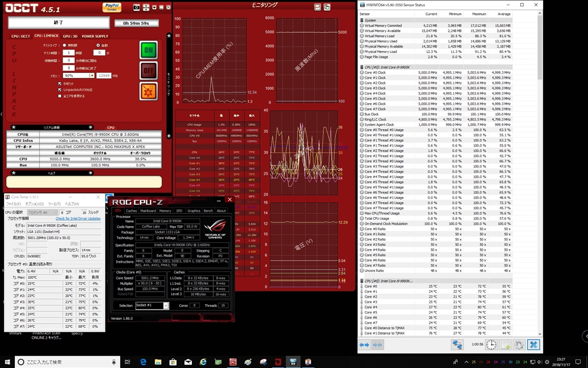The width and height of the screenshot is (588, 368).
Task: Open Task View on the taskbar
Action: [127, 362]
